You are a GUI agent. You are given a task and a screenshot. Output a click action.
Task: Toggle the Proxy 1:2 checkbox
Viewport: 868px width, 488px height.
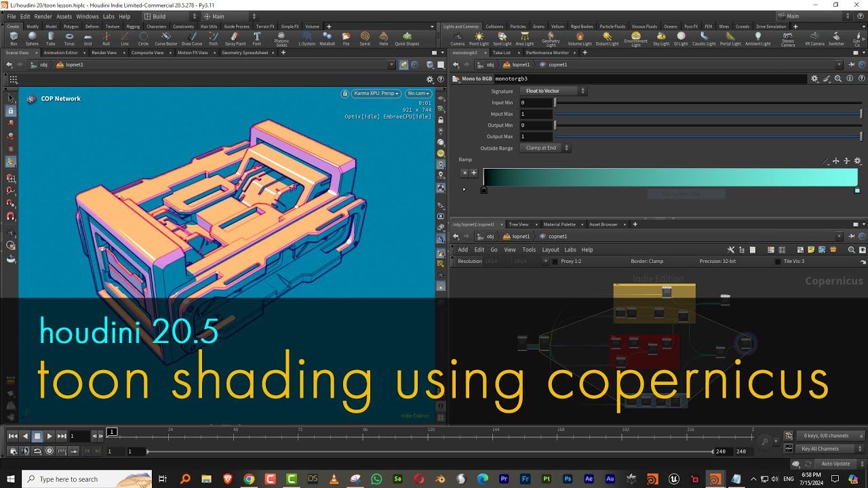pyautogui.click(x=554, y=261)
